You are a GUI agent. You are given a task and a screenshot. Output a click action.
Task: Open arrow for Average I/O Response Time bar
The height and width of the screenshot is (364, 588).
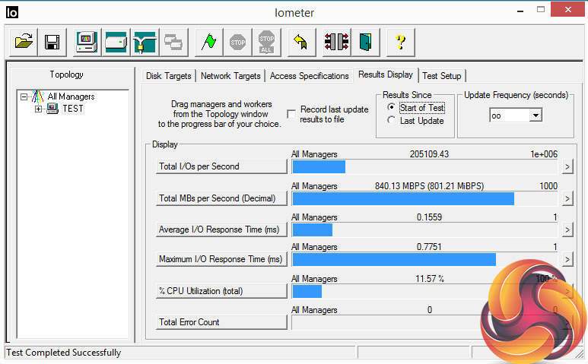pyautogui.click(x=567, y=229)
